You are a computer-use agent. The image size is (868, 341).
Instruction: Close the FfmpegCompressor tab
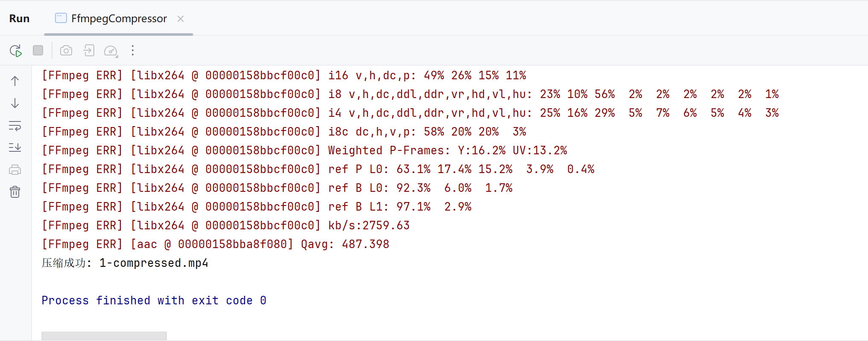coord(181,19)
